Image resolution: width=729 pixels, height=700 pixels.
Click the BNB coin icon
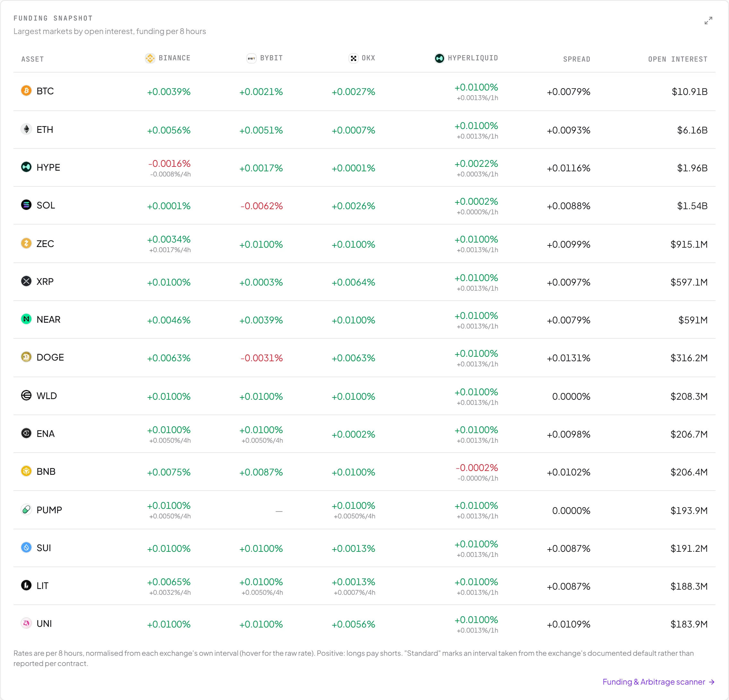[26, 471]
